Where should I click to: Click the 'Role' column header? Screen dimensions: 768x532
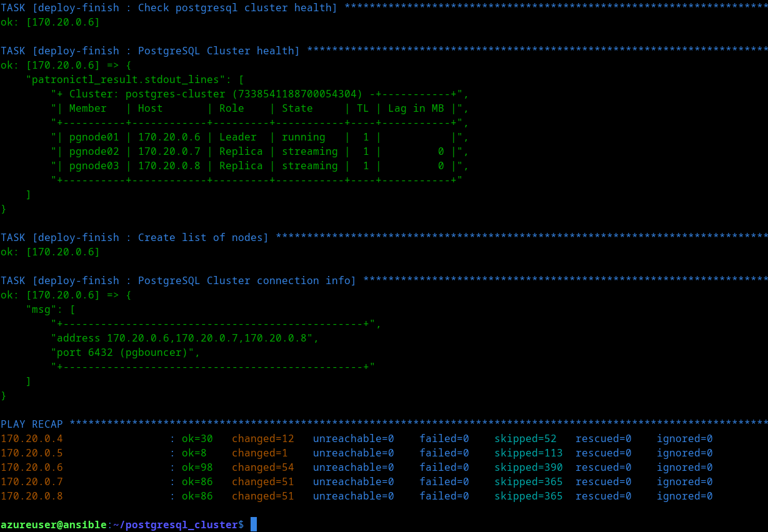232,108
